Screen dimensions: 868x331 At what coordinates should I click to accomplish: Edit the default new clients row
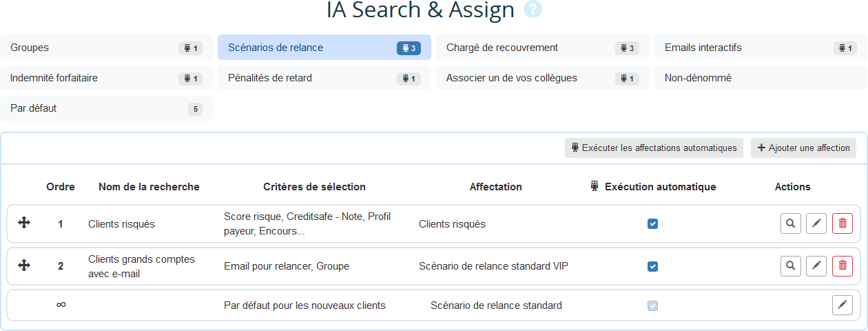tap(843, 305)
